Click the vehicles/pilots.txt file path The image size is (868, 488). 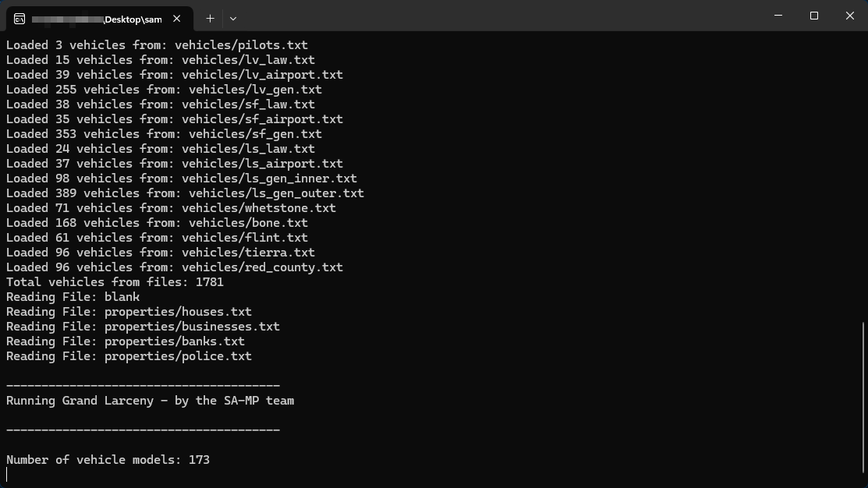[241, 45]
